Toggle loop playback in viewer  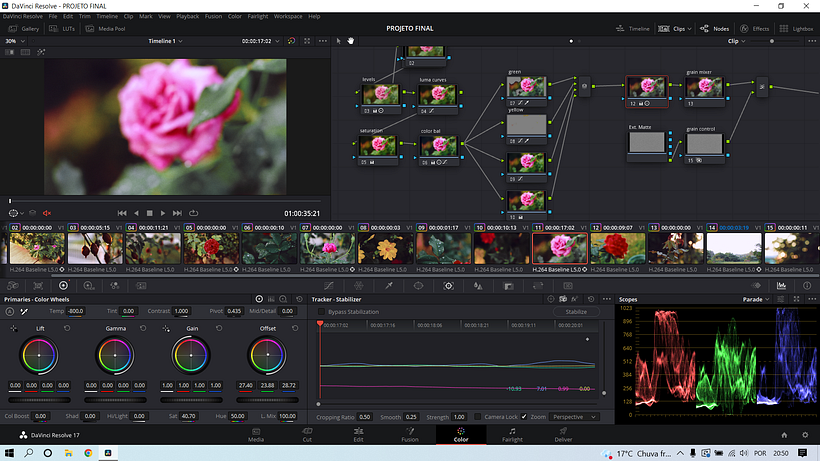click(x=193, y=213)
